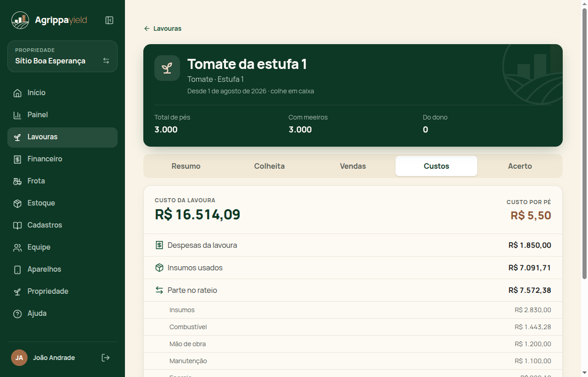The width and height of the screenshot is (588, 377).
Task: Click the dollar icon beside Despesas da lavoura
Action: tap(159, 245)
